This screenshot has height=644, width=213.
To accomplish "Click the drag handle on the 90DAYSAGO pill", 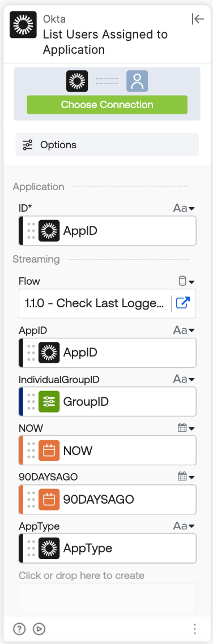I will 31,500.
